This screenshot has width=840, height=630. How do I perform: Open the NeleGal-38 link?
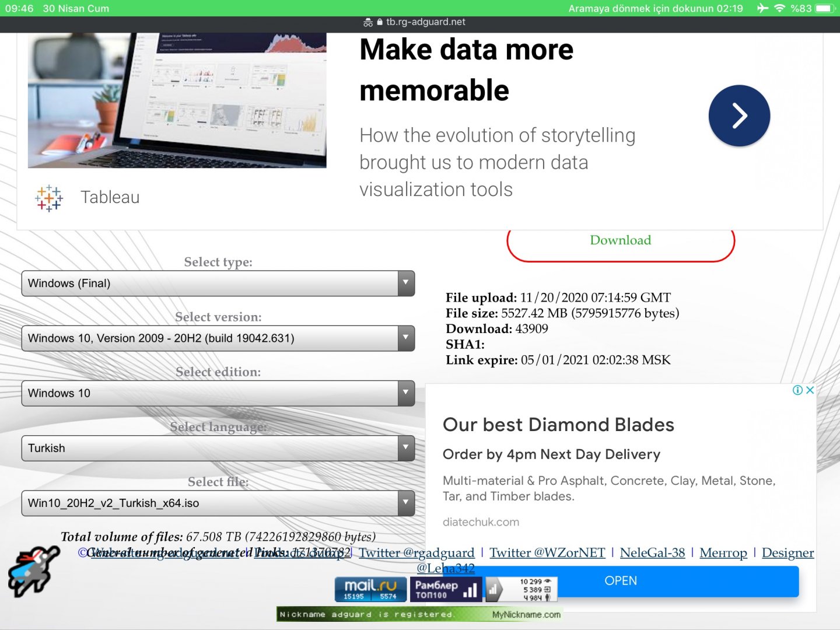[652, 553]
